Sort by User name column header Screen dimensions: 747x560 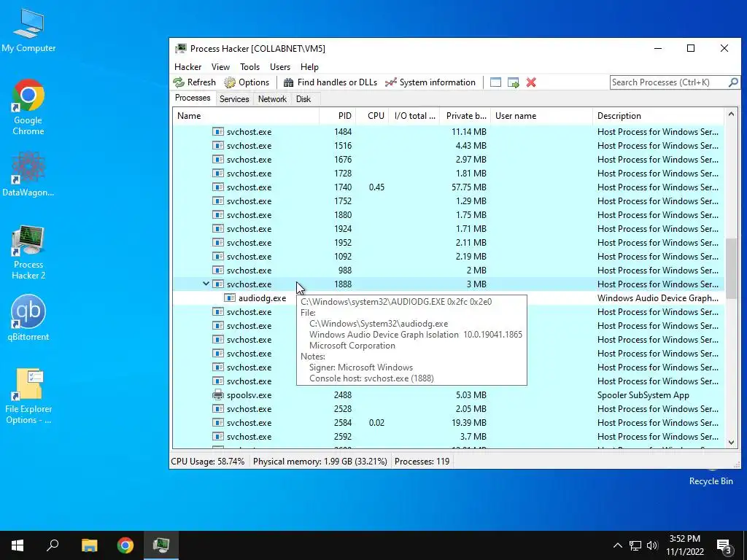(541, 116)
